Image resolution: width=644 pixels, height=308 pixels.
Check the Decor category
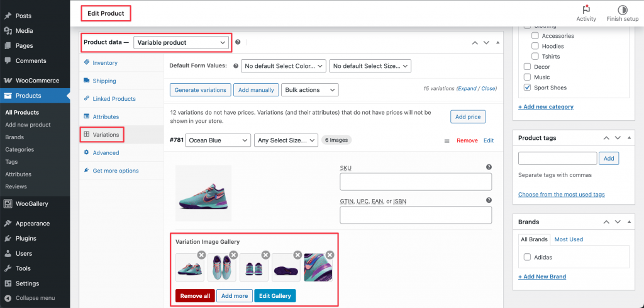pyautogui.click(x=528, y=67)
